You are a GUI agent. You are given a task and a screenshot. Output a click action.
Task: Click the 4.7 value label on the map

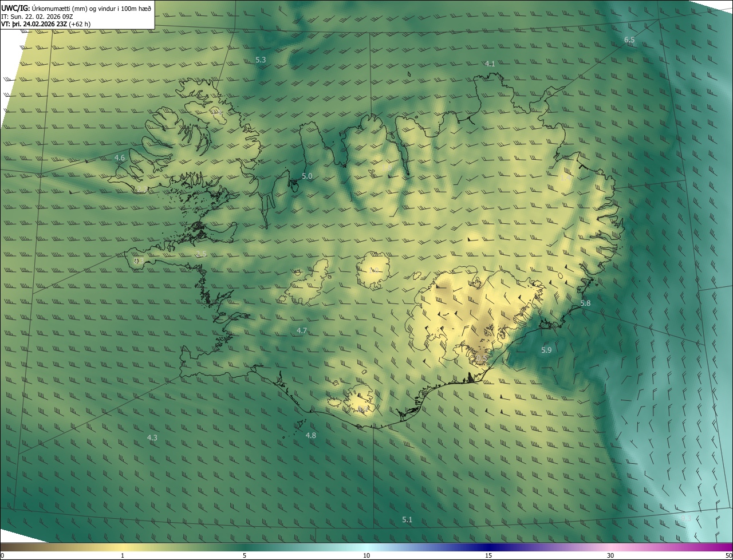(302, 331)
